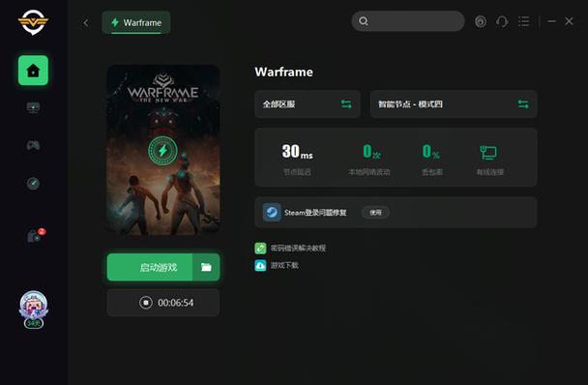Open the speed gauge tool in sidebar
Image resolution: width=588 pixels, height=385 pixels.
click(x=33, y=184)
